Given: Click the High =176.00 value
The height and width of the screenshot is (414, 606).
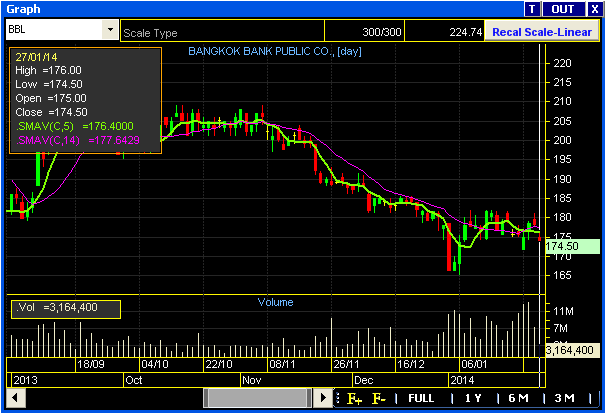Looking at the screenshot, I should 48,70.
